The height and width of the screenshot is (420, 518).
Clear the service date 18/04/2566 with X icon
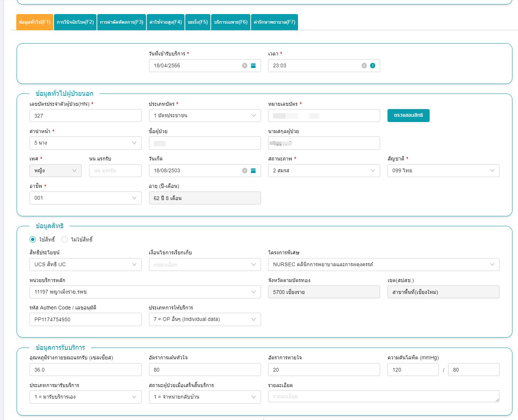point(244,65)
